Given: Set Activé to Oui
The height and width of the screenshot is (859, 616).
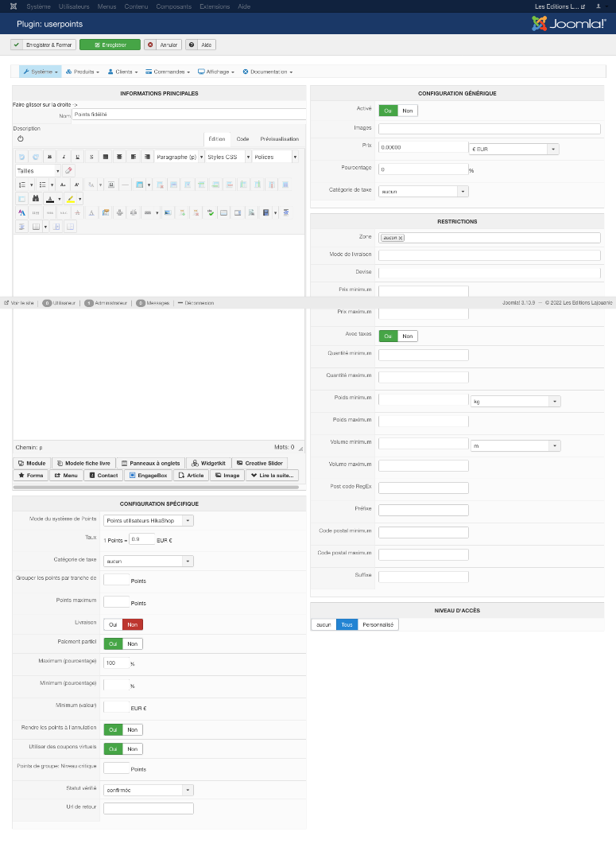Looking at the screenshot, I should tap(388, 111).
